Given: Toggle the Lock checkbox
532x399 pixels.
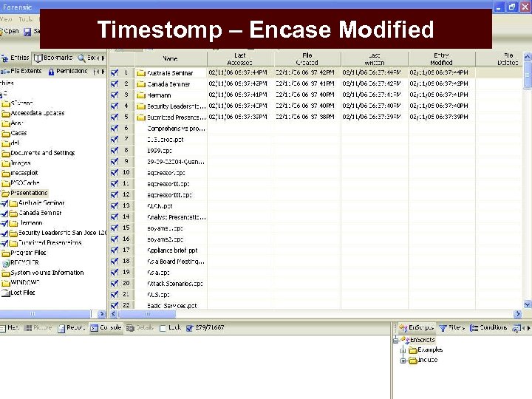Looking at the screenshot, I should (x=163, y=328).
